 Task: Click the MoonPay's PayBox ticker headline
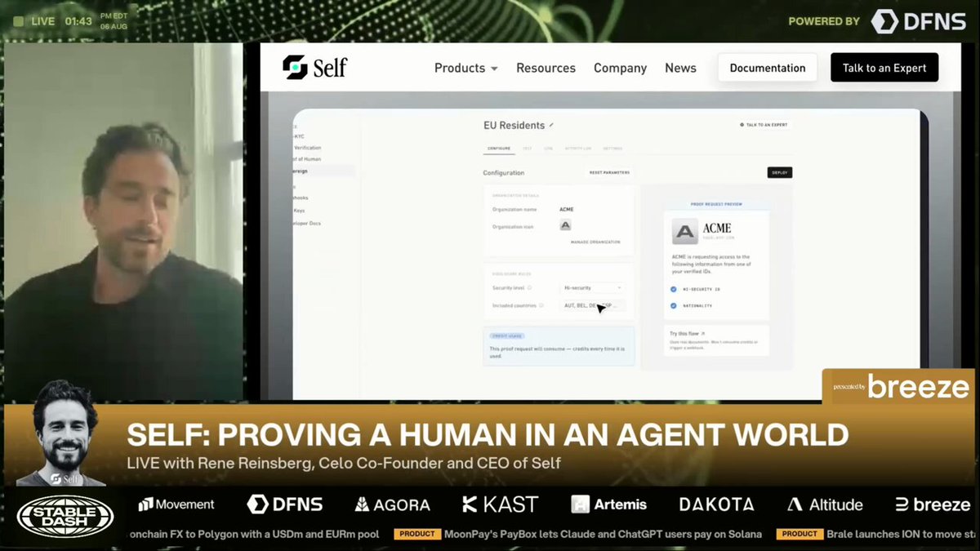tap(603, 534)
